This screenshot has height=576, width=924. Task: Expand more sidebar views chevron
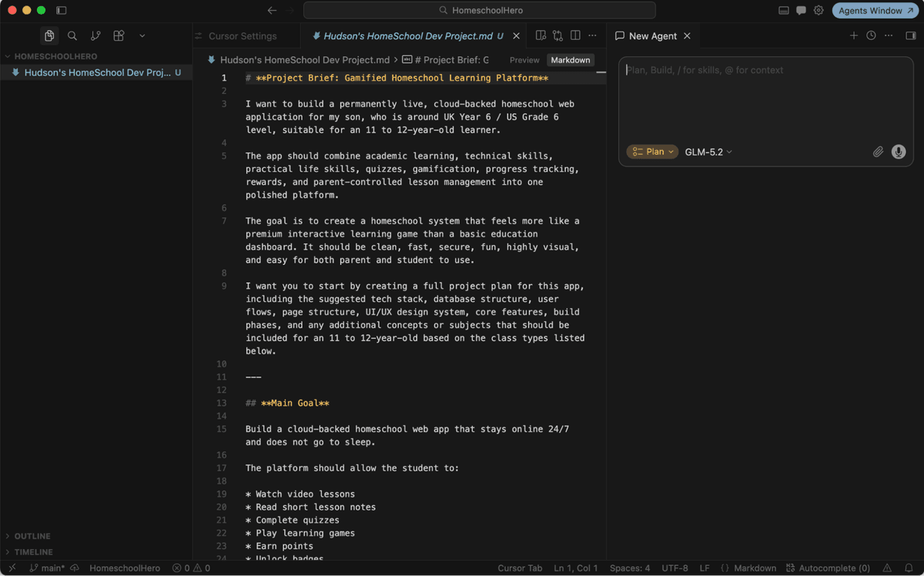pos(142,35)
